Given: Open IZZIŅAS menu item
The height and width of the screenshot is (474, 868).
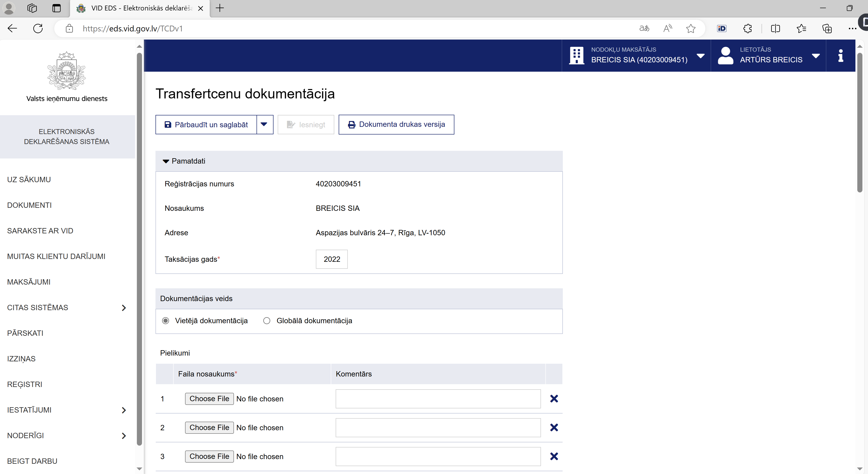Looking at the screenshot, I should 21,359.
